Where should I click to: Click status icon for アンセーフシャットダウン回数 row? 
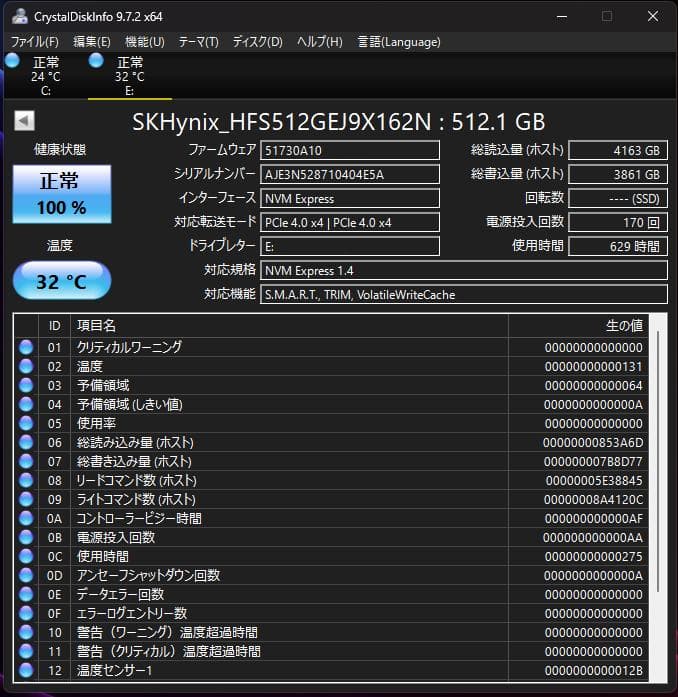(x=26, y=575)
